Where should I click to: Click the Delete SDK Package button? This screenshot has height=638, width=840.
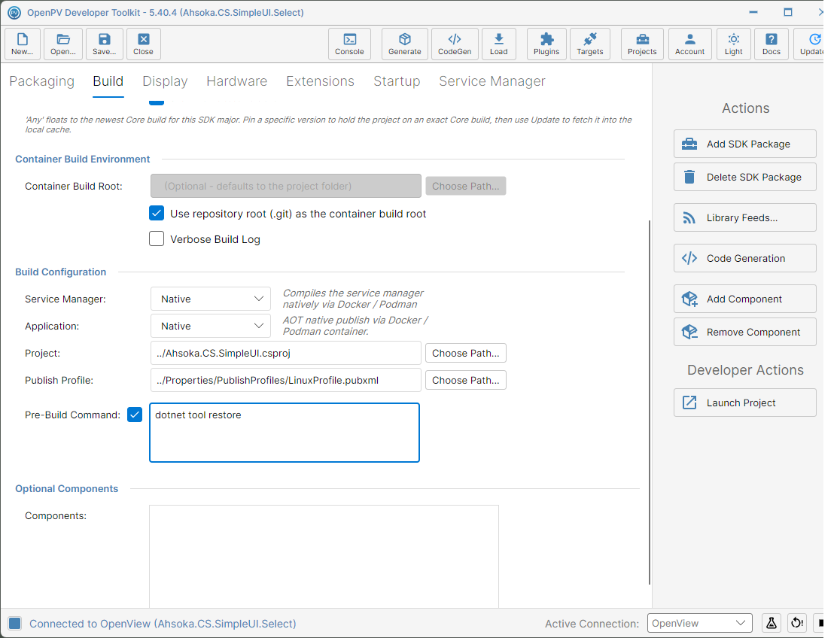(x=744, y=177)
